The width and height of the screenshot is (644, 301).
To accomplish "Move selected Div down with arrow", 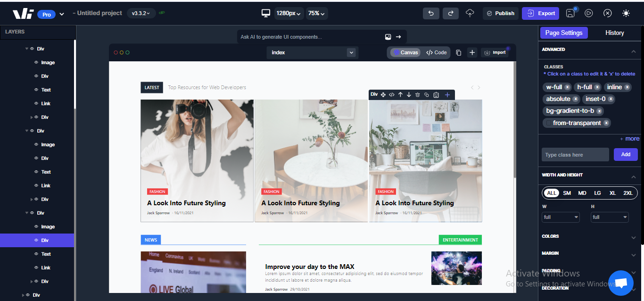I will (x=409, y=95).
